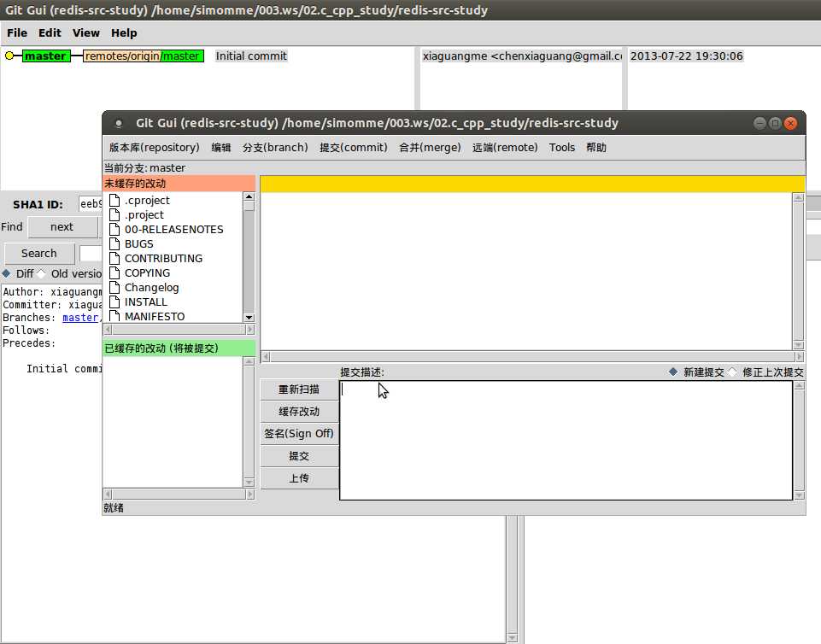The width and height of the screenshot is (821, 644).
Task: Open 合并(merge) menu
Action: pos(430,148)
